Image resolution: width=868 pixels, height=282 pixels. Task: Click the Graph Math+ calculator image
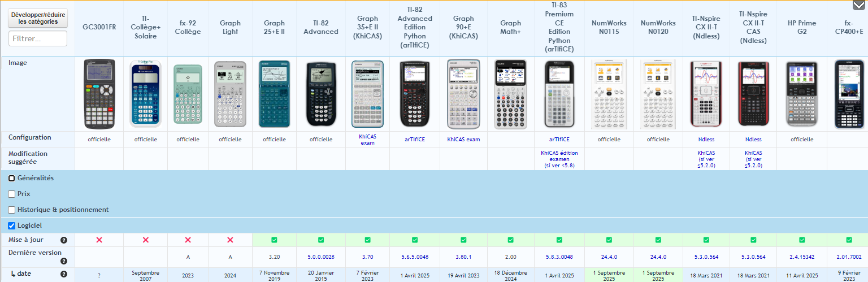pyautogui.click(x=510, y=94)
